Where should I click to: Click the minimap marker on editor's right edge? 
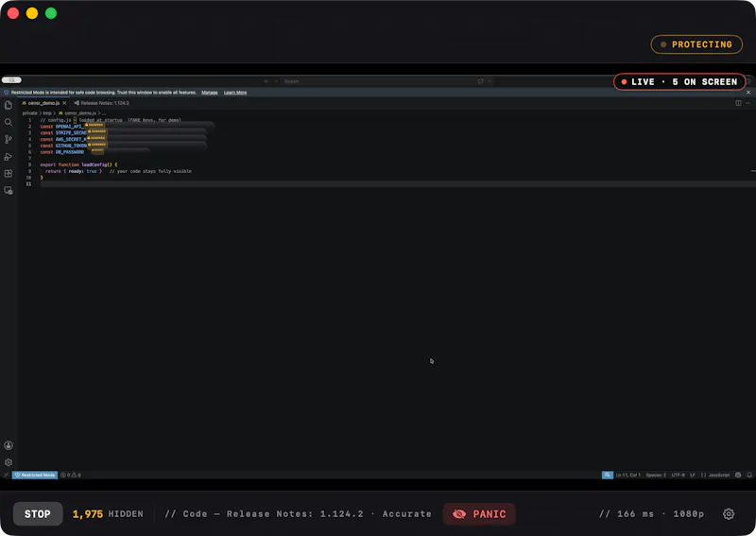pos(753,171)
